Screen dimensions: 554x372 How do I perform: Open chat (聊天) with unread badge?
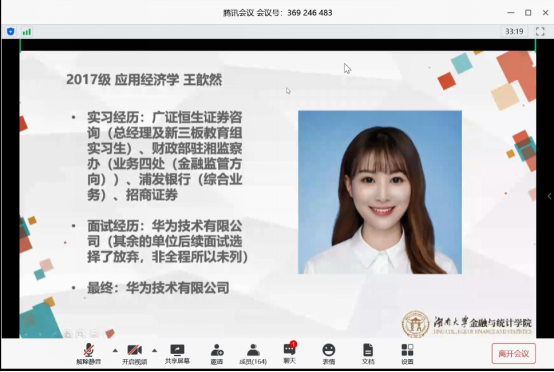click(x=290, y=353)
